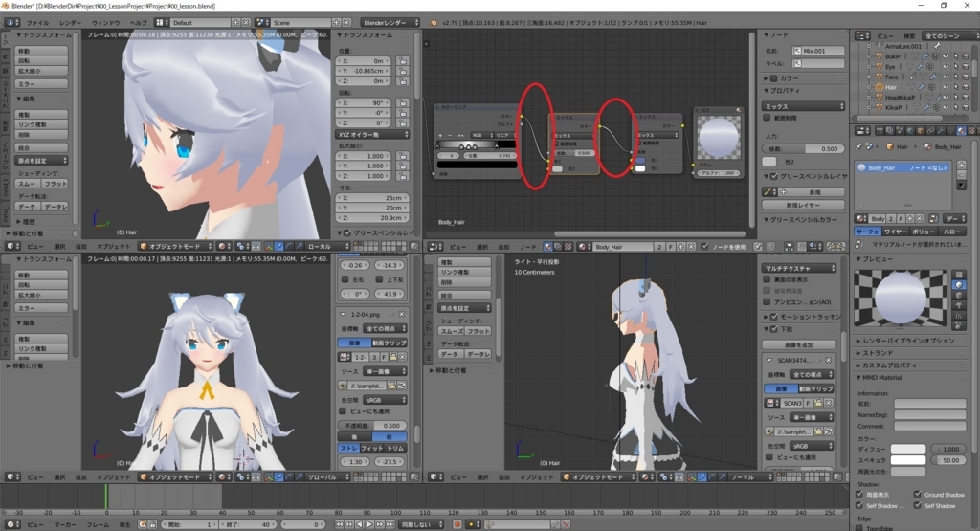Toggle the 両面表示 checkbox under Shadow
This screenshot has width=980, height=531.
[860, 494]
